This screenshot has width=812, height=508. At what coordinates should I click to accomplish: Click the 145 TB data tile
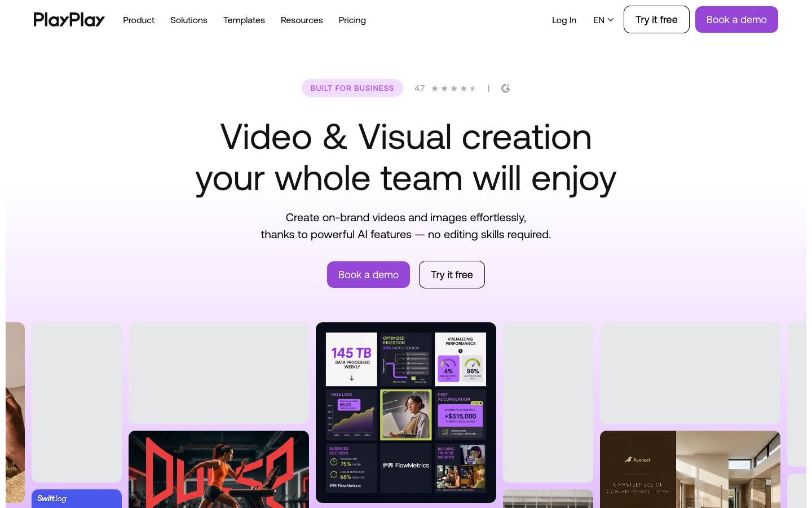(351, 359)
